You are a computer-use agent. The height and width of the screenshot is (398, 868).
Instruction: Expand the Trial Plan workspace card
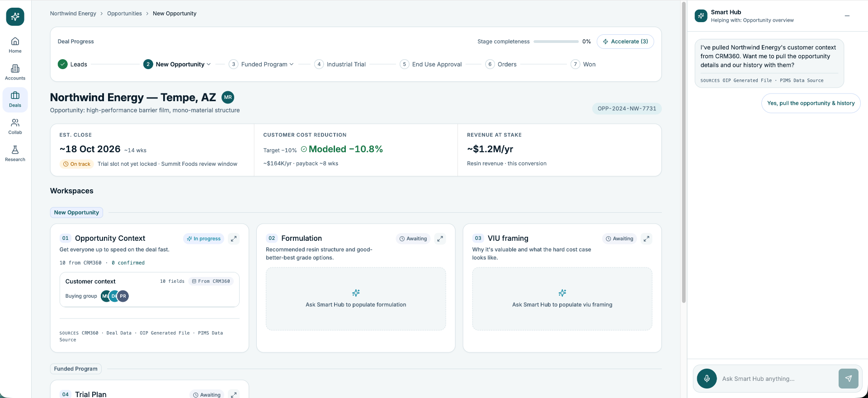pyautogui.click(x=234, y=394)
